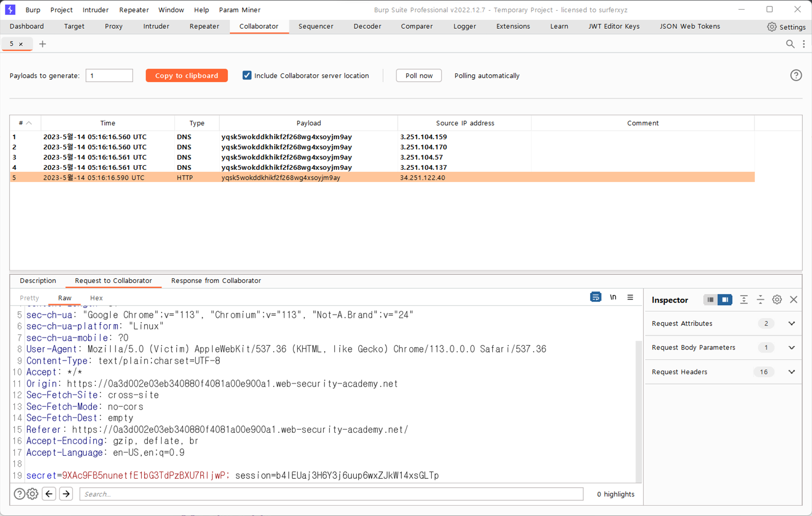Switch to the Decoder tab

[367, 26]
